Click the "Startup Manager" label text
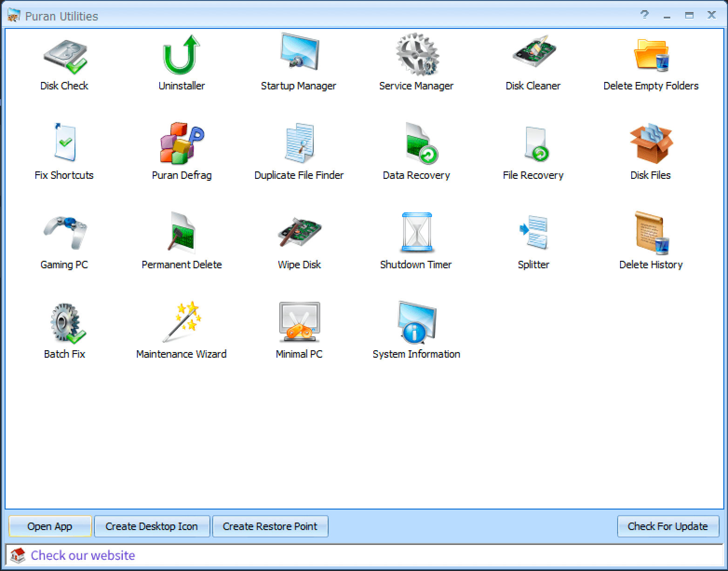Viewport: 728px width, 571px height. pos(298,86)
